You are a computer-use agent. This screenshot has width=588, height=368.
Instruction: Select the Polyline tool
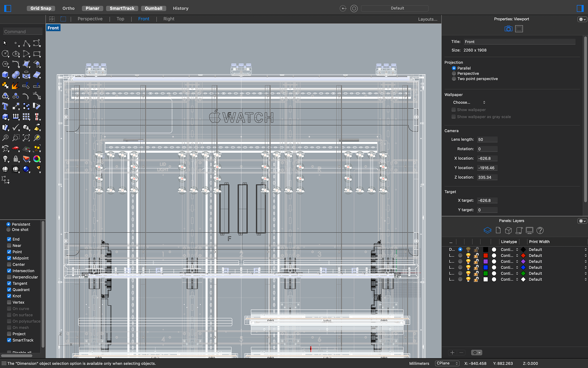(x=26, y=43)
